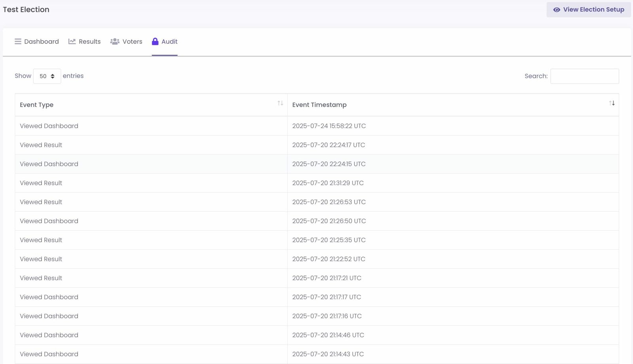Select Viewed Dashboard row at 21:17:17

point(317,297)
